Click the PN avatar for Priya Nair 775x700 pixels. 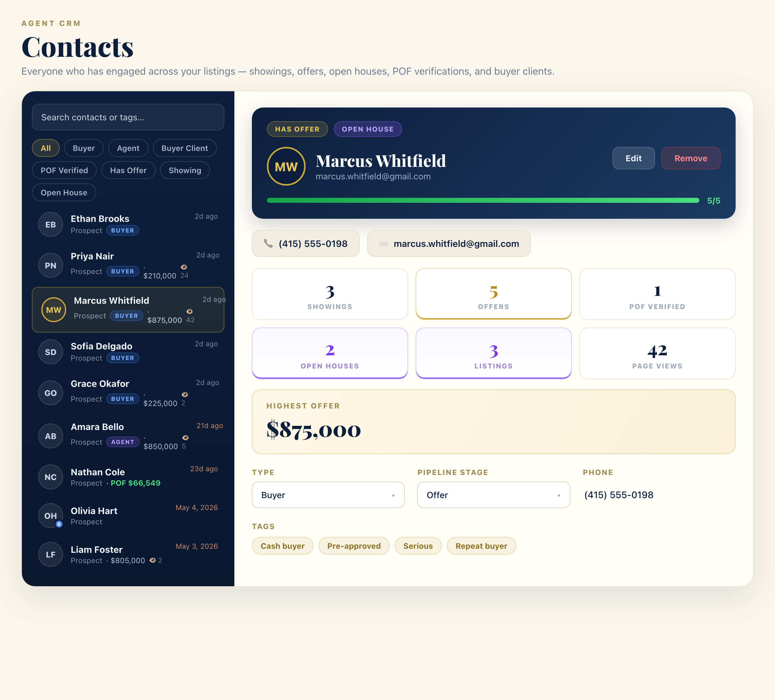[50, 265]
